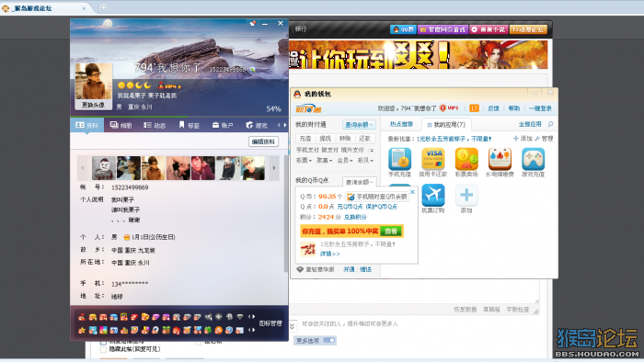Open the 信用卡还款 VISA card app
The image size is (644, 362).
433,159
